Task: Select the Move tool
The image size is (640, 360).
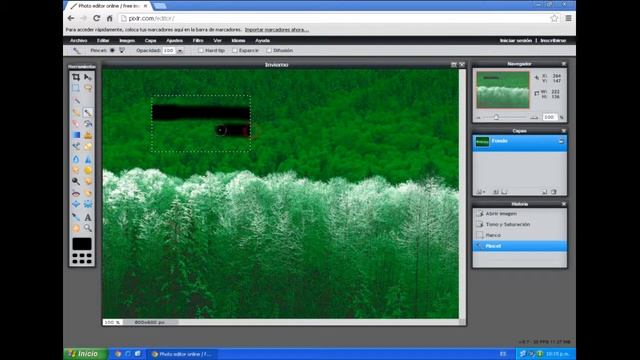Action: point(88,77)
